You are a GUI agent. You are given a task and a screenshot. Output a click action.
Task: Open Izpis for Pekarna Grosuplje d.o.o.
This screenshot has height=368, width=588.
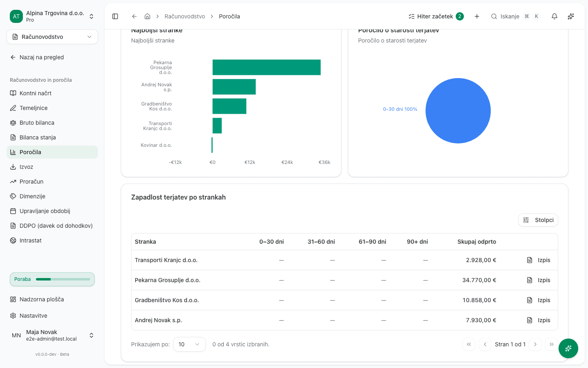click(539, 280)
